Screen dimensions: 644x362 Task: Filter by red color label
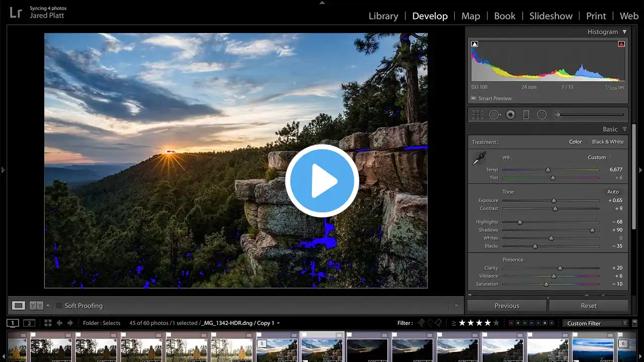click(x=511, y=323)
